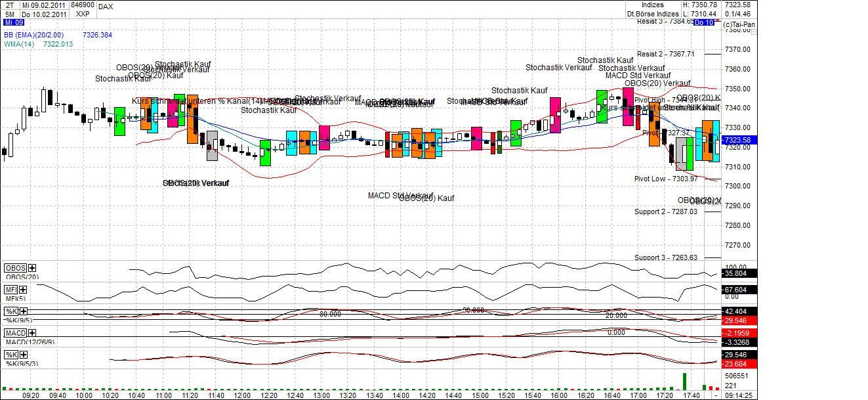Click the plus icon beside the %K(9/5/3) label
868x400 pixels.
pos(24,354)
